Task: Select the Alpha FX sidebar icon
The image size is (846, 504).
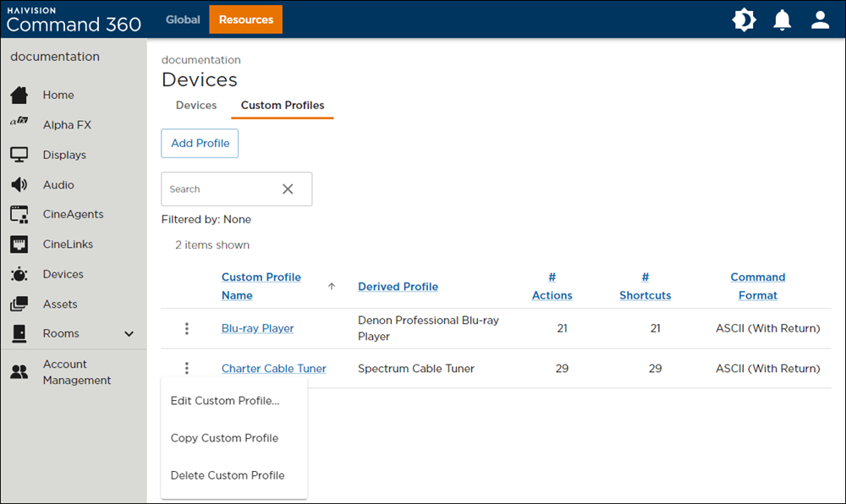Action: [x=19, y=124]
